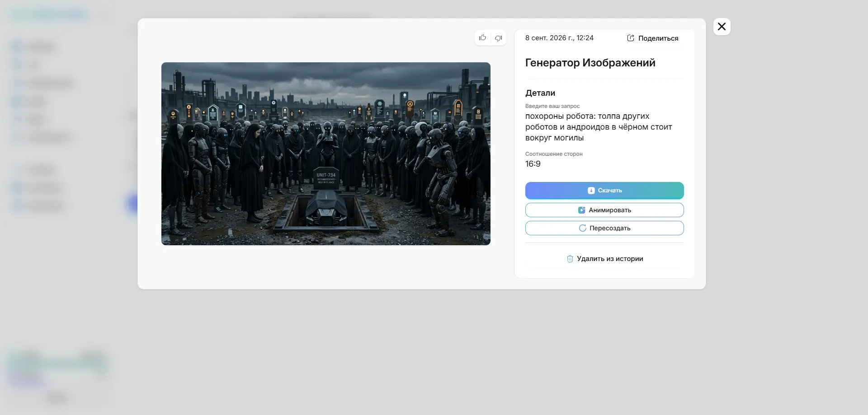
Task: Click the Детали section heading
Action: [x=540, y=93]
